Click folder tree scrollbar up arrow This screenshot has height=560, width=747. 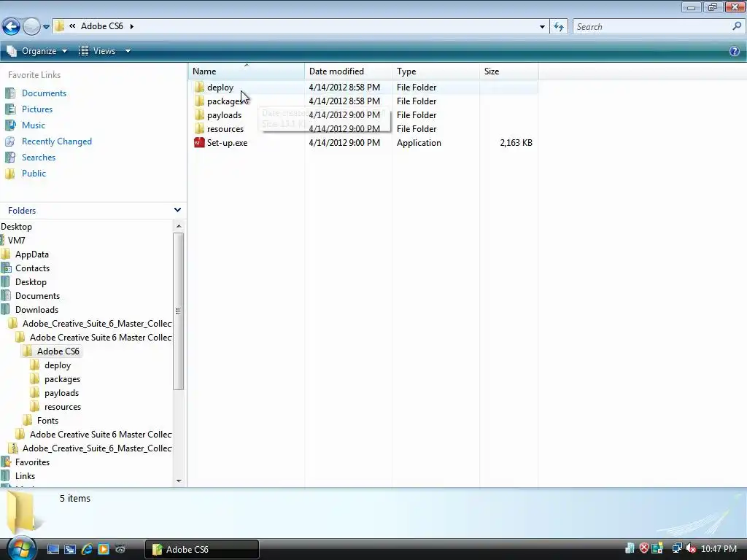[x=179, y=226]
